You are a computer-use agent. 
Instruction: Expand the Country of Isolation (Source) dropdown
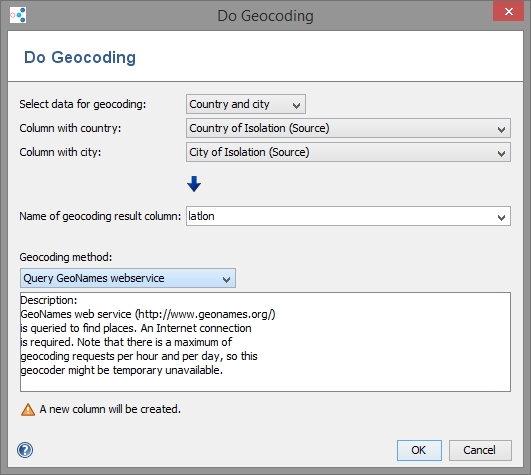tap(348, 128)
